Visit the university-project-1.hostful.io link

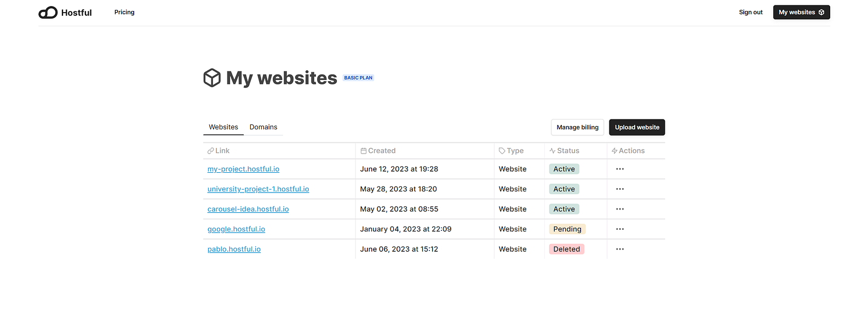click(x=258, y=189)
